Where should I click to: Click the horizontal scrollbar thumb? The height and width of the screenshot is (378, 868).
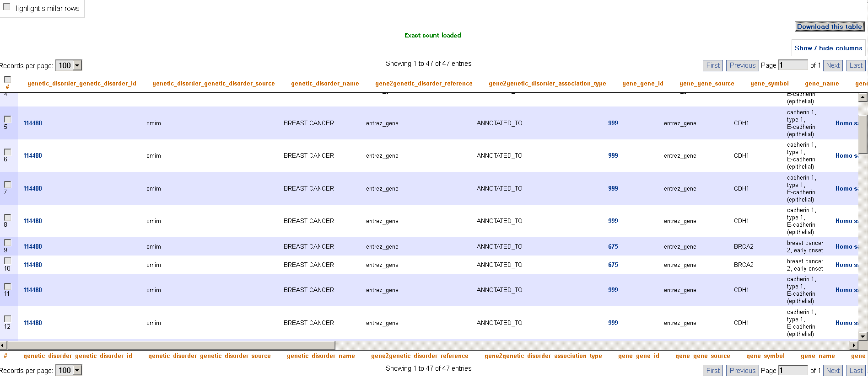tap(171, 345)
